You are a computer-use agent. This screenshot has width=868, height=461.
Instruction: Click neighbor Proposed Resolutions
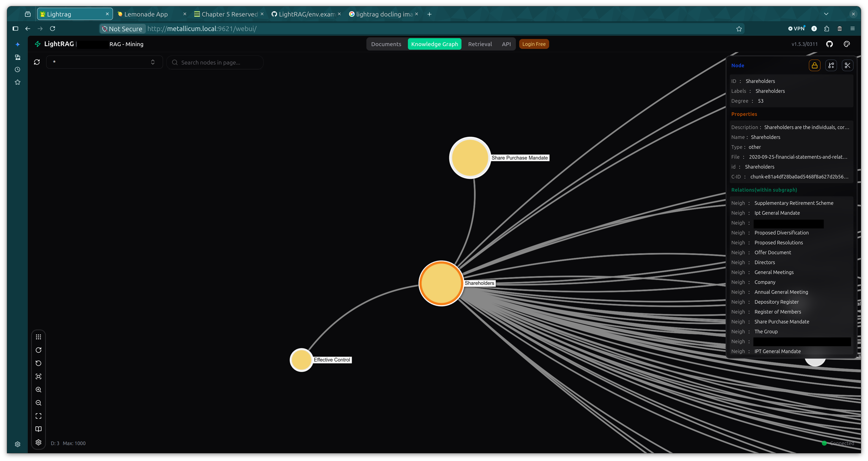[x=778, y=243]
